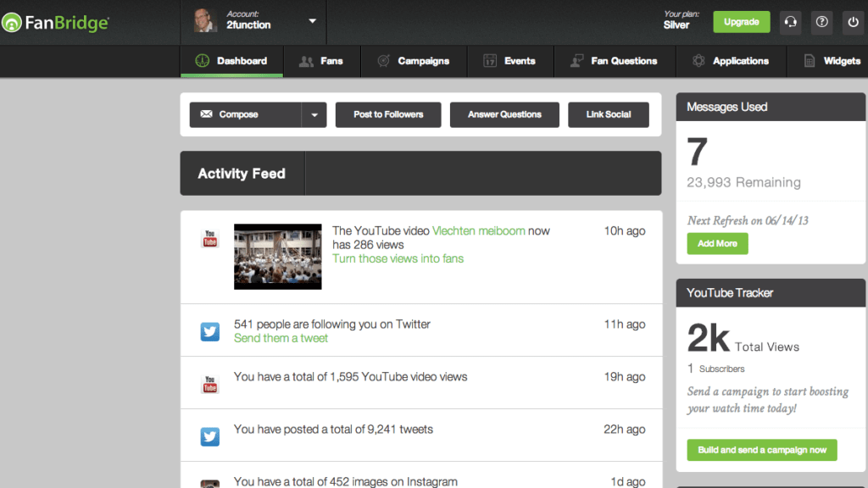
Task: Expand the Compose dropdown arrow
Action: click(314, 114)
